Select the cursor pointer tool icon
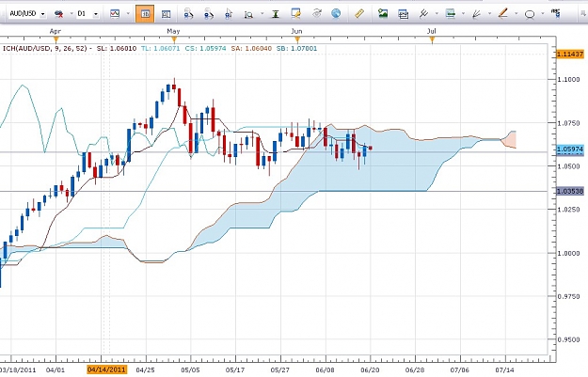The width and height of the screenshot is (588, 377). (229, 14)
